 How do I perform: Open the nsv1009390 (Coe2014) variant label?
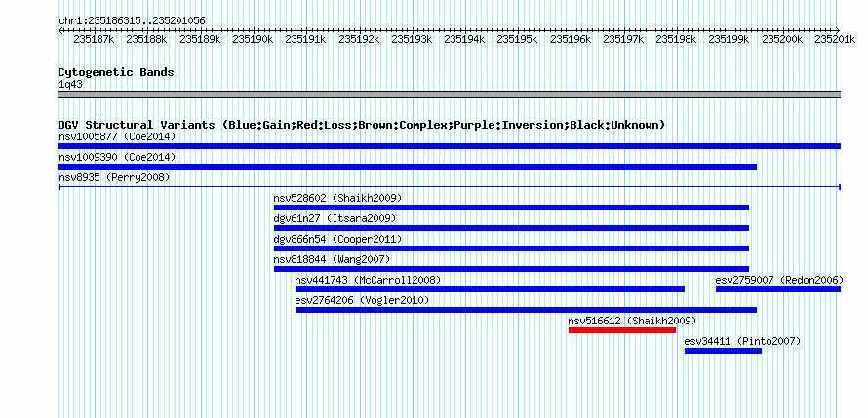(x=117, y=157)
